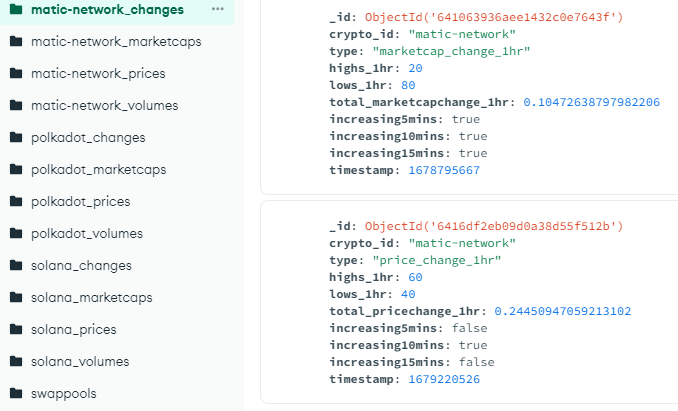678x411 pixels.
Task: Click the solana_prices folder icon
Action: (x=15, y=329)
